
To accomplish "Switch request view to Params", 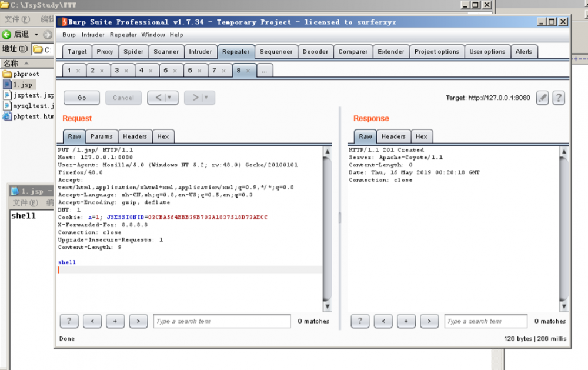I will click(x=102, y=136).
